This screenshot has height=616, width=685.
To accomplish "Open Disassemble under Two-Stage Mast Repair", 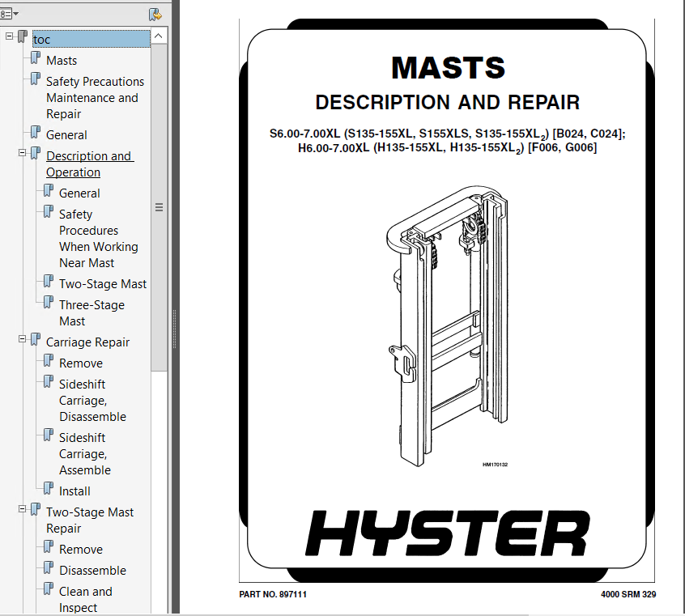I will pos(92,570).
